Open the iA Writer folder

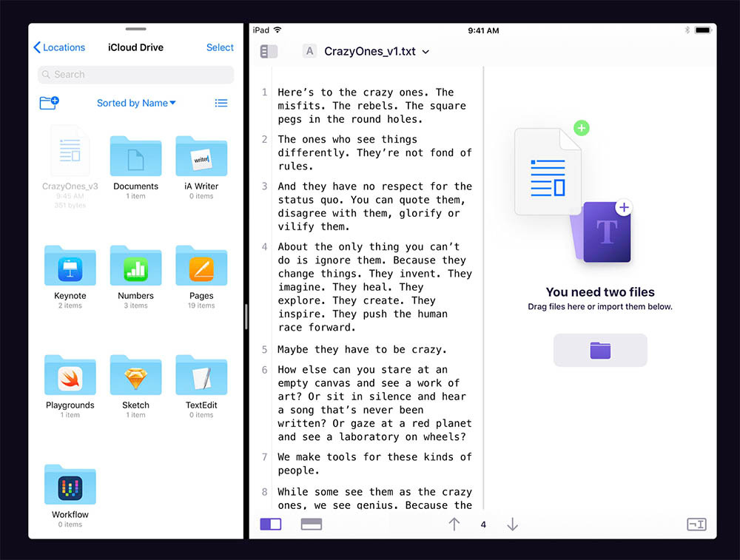pos(201,166)
